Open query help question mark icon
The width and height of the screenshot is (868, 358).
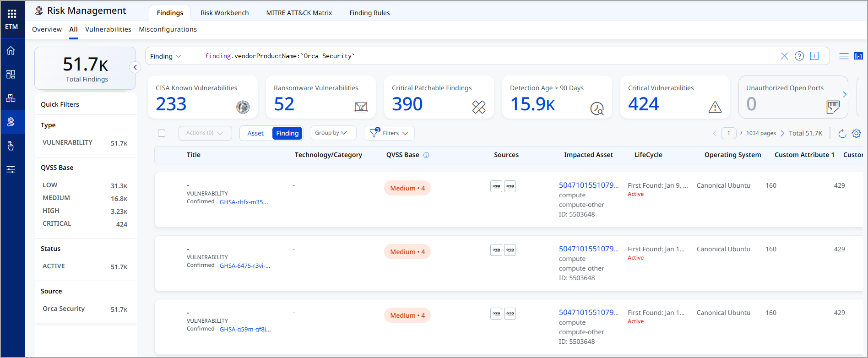pos(799,56)
